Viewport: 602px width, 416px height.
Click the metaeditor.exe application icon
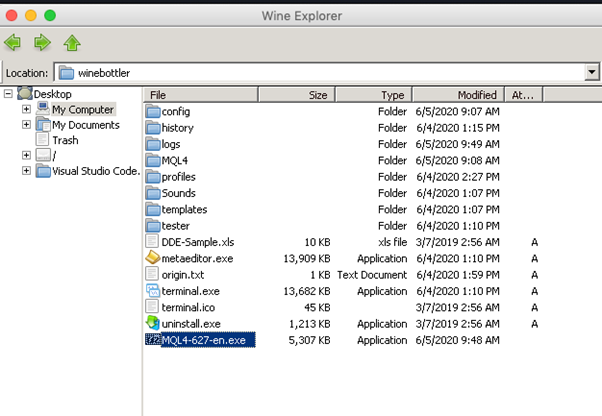click(152, 258)
